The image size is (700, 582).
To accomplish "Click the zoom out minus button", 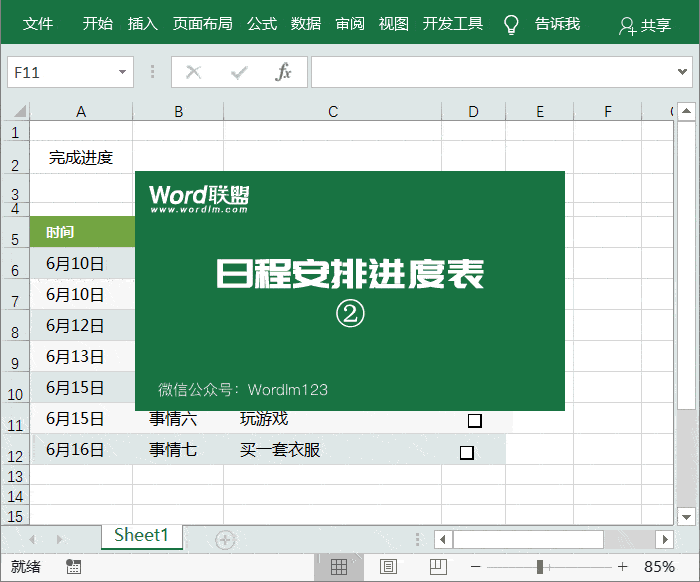I will click(x=475, y=567).
